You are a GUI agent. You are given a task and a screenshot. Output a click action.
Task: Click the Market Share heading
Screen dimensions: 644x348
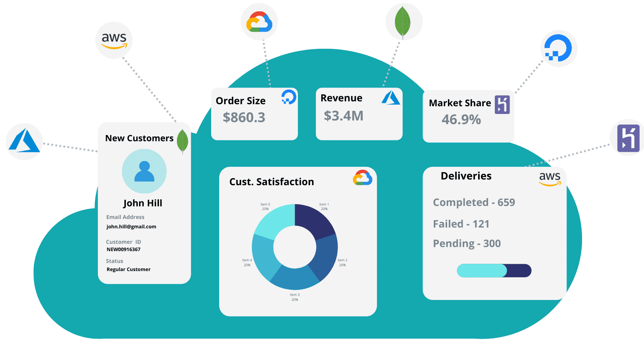(x=460, y=103)
